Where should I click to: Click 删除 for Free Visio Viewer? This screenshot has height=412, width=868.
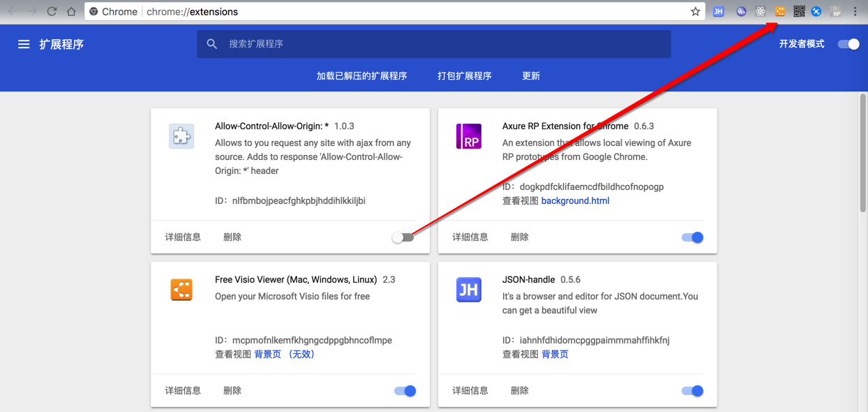point(232,391)
